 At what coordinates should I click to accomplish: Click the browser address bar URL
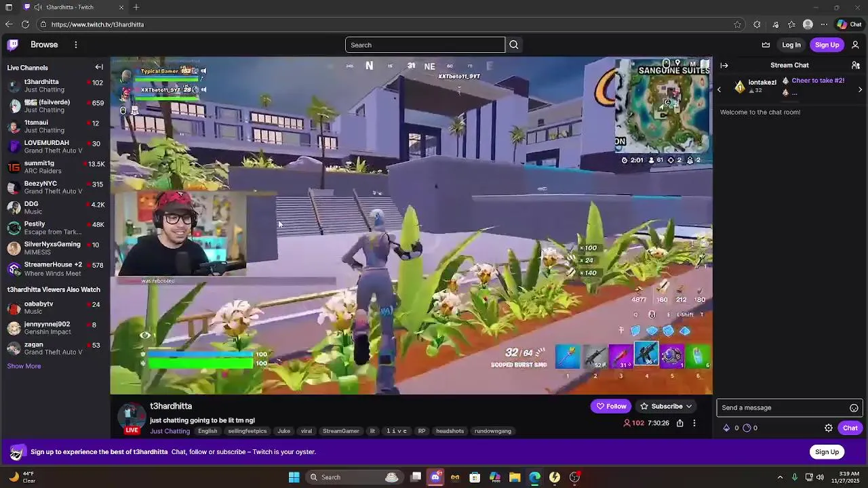tap(98, 24)
